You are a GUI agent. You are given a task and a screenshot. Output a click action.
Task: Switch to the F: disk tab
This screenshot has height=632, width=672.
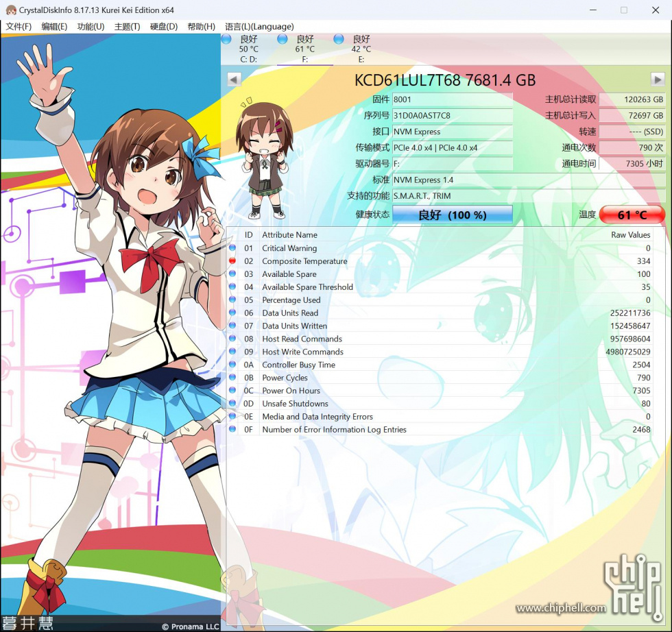click(304, 49)
